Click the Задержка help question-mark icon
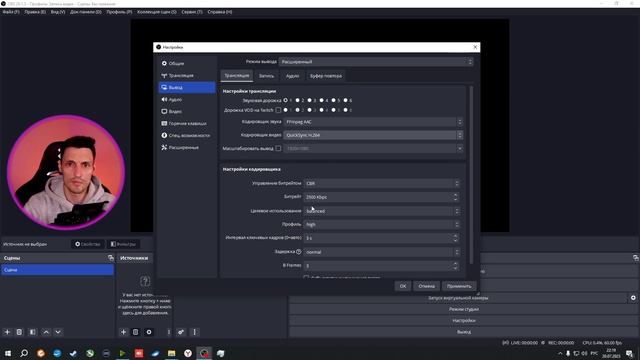Screen dimensions: 640x360 coord(299,252)
